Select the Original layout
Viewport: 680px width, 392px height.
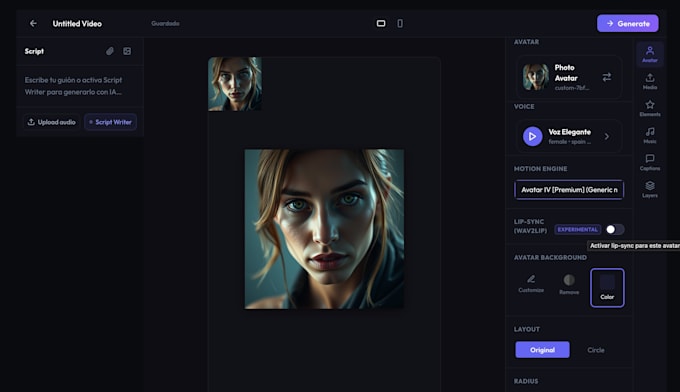click(x=542, y=350)
